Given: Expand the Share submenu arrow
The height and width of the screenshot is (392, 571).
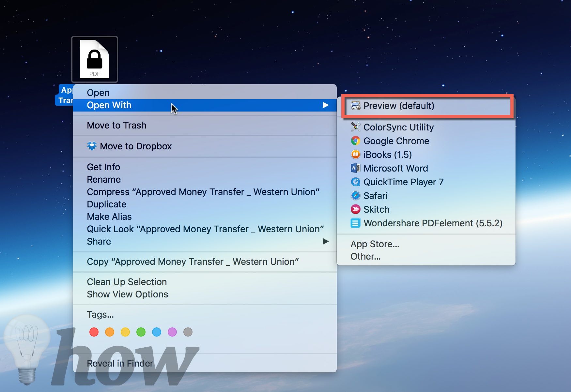Looking at the screenshot, I should (326, 241).
